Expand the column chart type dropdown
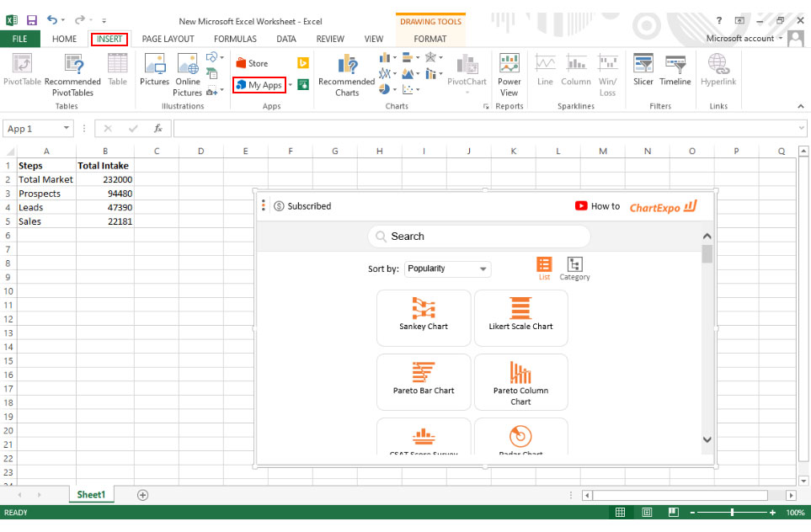 [x=395, y=57]
